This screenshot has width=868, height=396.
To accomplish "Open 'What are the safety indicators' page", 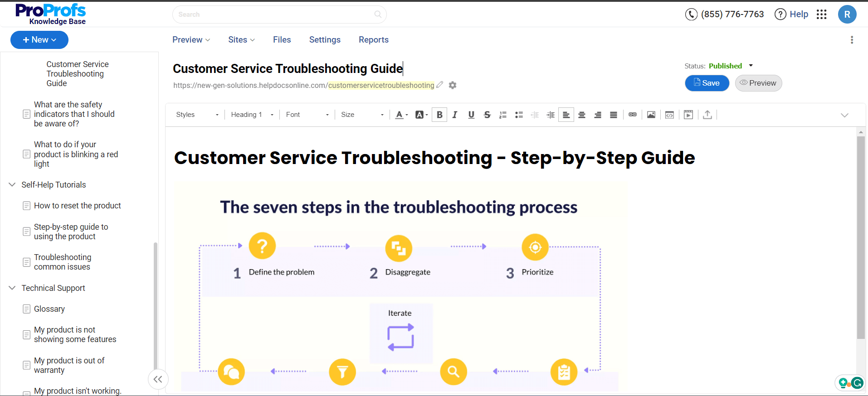I will 74,114.
